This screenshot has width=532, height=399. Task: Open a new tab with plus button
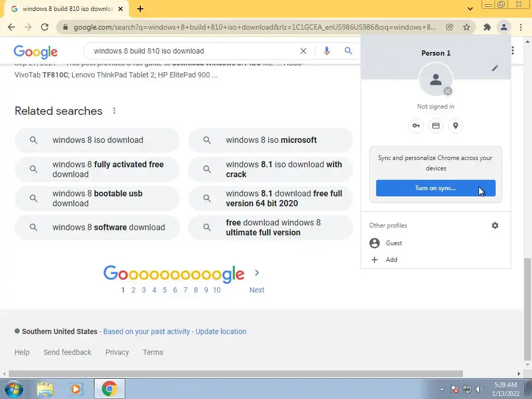(x=140, y=9)
